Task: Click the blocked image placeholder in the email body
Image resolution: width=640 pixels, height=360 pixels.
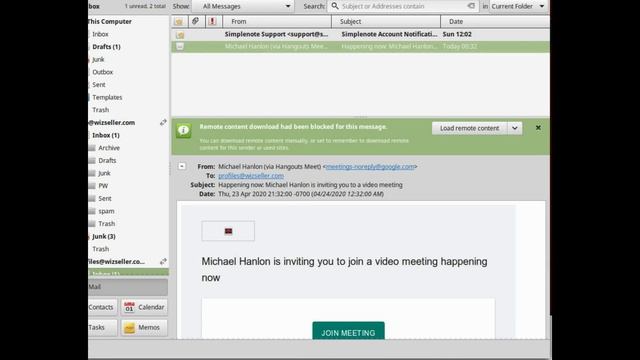Action: click(228, 231)
